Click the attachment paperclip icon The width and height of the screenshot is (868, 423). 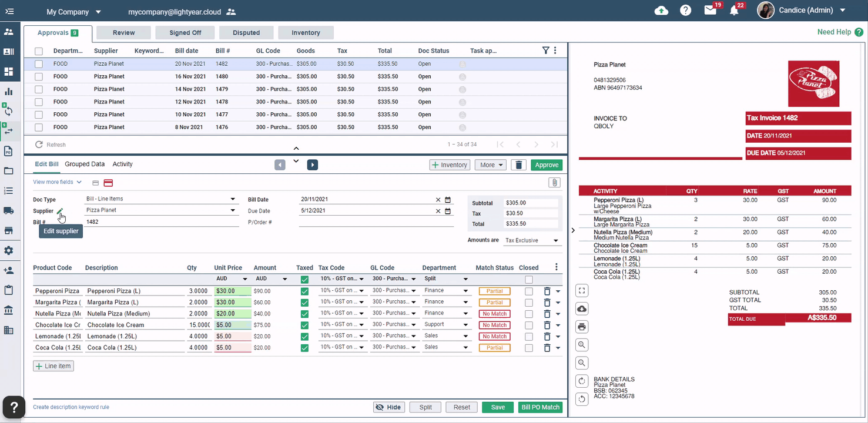pos(554,183)
